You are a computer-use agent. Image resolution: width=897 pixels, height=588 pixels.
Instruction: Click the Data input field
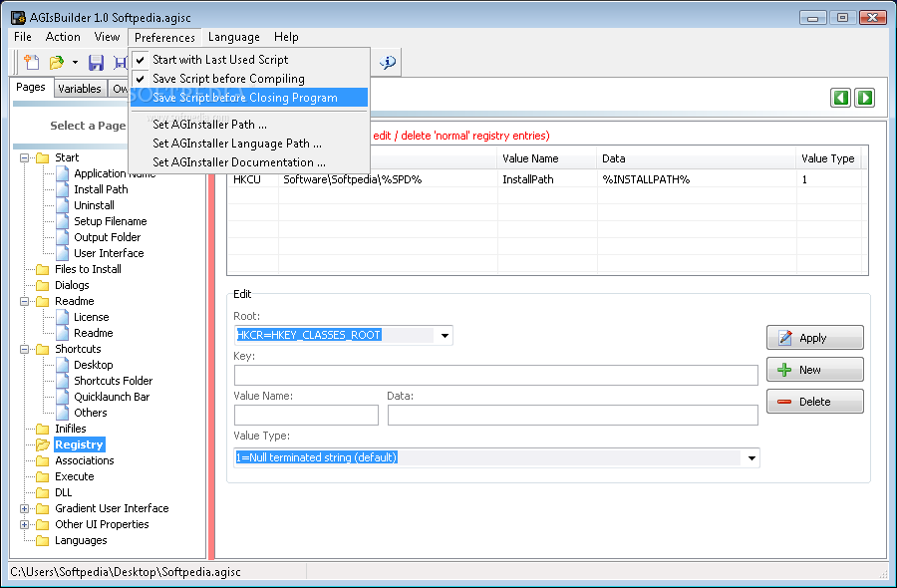pos(573,416)
